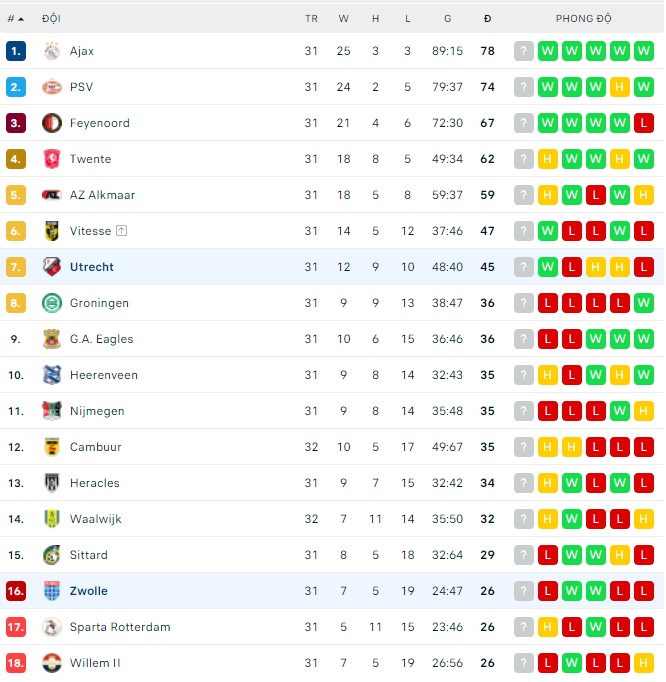This screenshot has height=682, width=666.
Task: Click the PHONG ĐỘ form column header
Action: (x=584, y=19)
